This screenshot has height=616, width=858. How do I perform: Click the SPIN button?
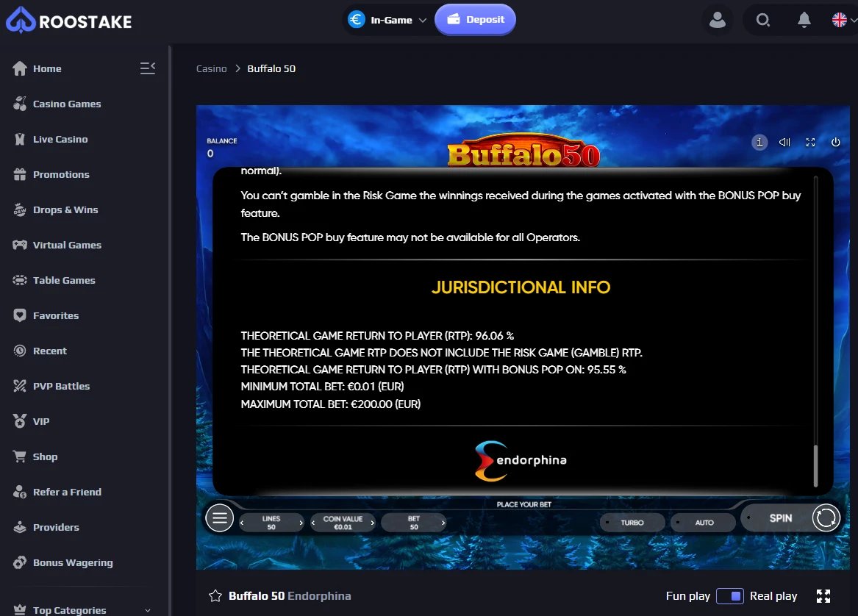(790, 517)
